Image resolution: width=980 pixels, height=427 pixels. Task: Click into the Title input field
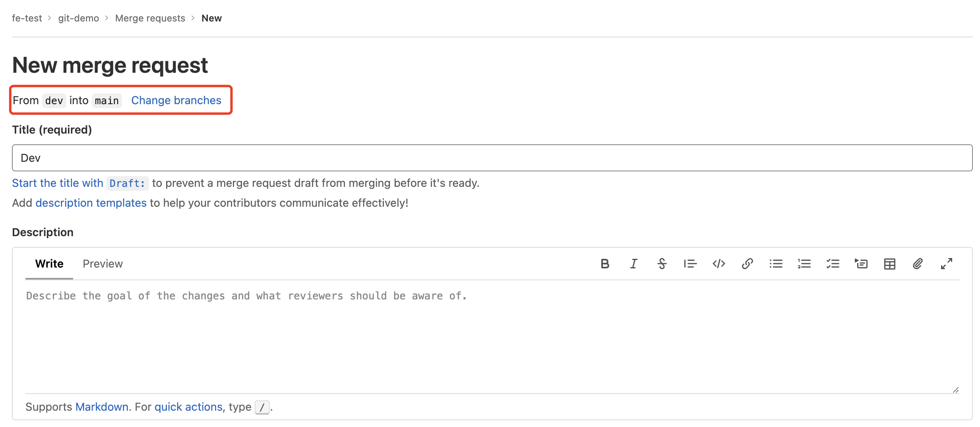[x=492, y=158]
